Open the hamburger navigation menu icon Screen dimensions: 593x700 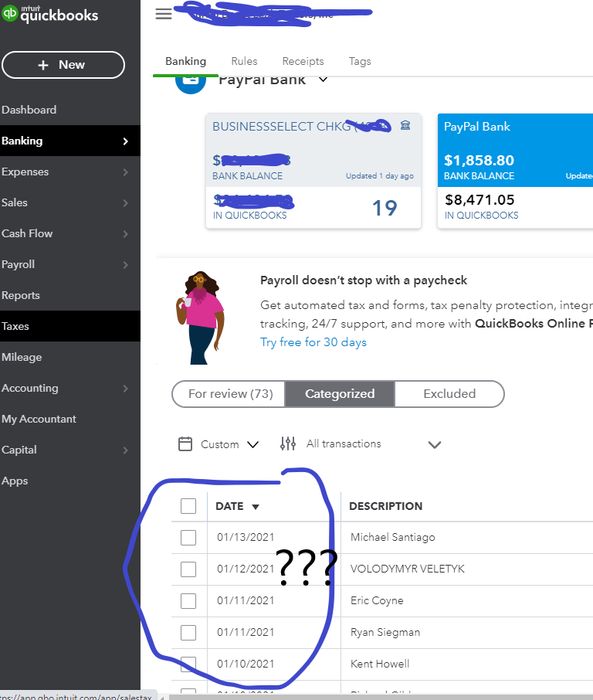164,14
